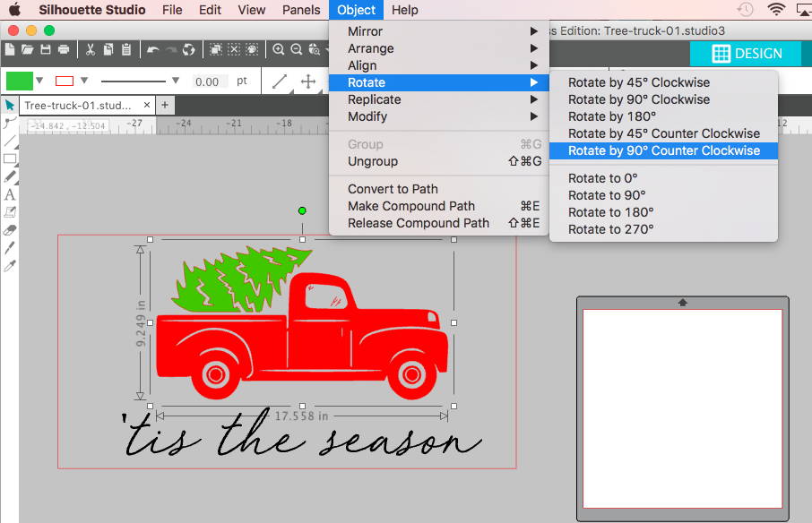Choose the Eyedropper tool
Image resolution: width=812 pixels, height=523 pixels.
coord(9,266)
